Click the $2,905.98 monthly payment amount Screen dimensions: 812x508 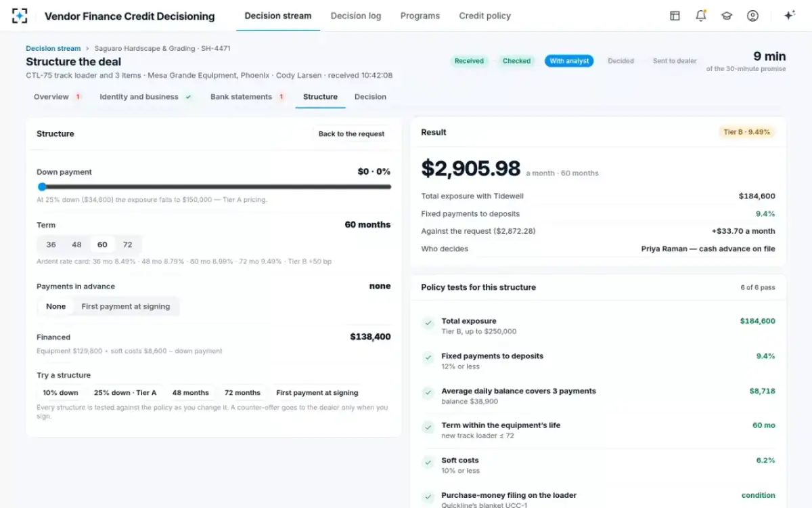471,169
